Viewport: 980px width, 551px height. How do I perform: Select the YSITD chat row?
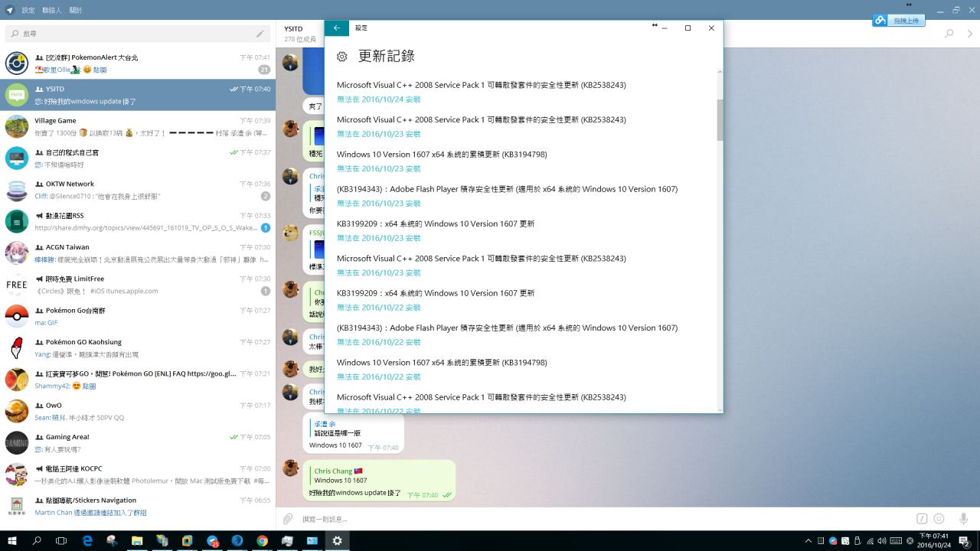coord(138,95)
